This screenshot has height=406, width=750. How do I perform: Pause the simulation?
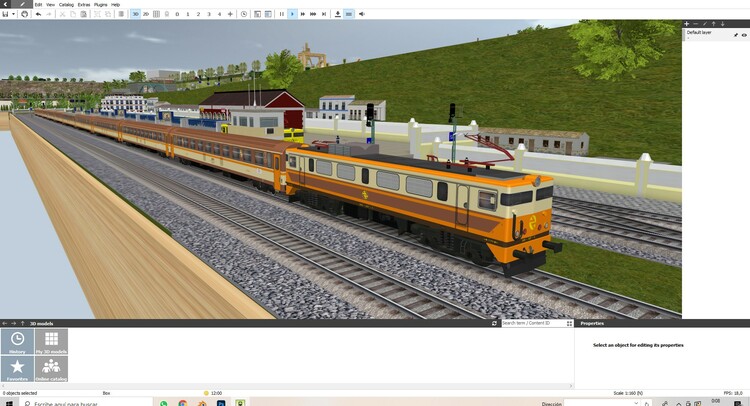[x=281, y=14]
